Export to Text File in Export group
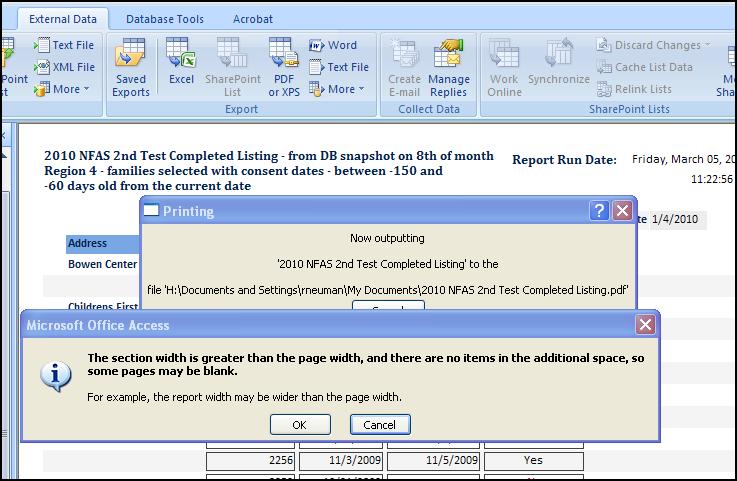The width and height of the screenshot is (737, 481). click(x=339, y=67)
